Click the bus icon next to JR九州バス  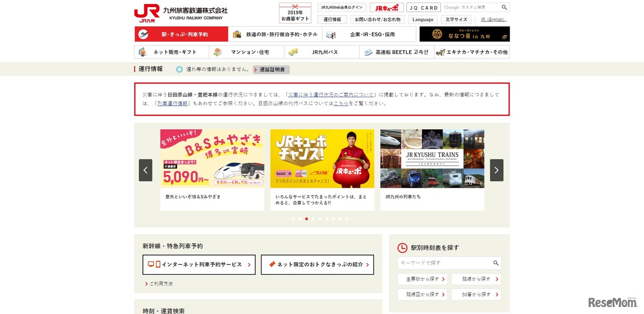point(293,52)
